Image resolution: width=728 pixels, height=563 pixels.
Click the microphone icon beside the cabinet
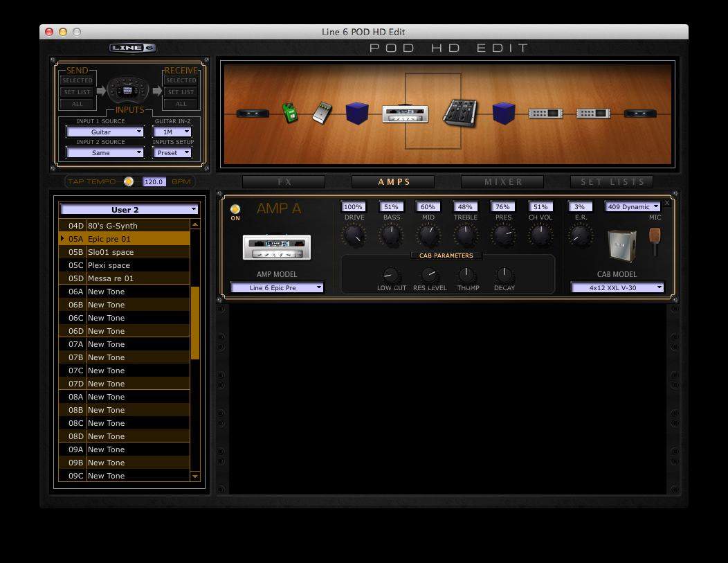(654, 242)
